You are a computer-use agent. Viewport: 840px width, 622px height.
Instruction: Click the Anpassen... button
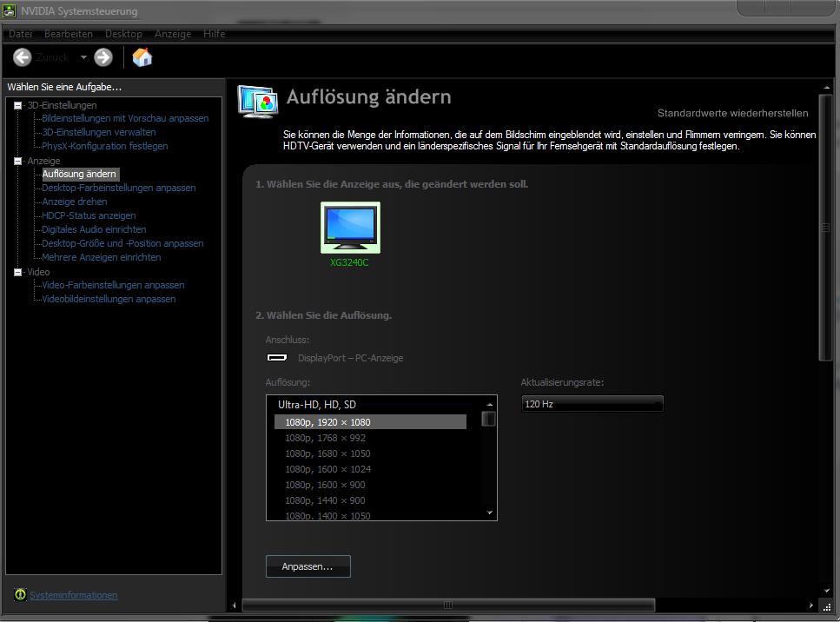pyautogui.click(x=308, y=566)
